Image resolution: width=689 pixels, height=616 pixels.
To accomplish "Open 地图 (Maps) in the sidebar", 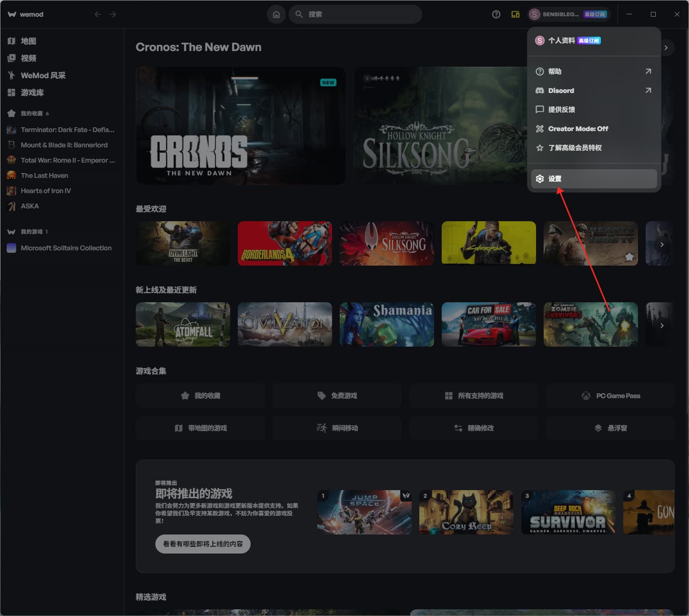I will [28, 41].
